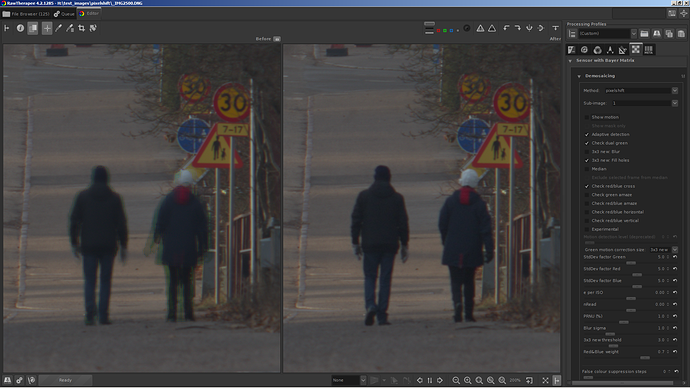690x388 pixels.
Task: Open the Exposure tools tab
Action: (572, 50)
